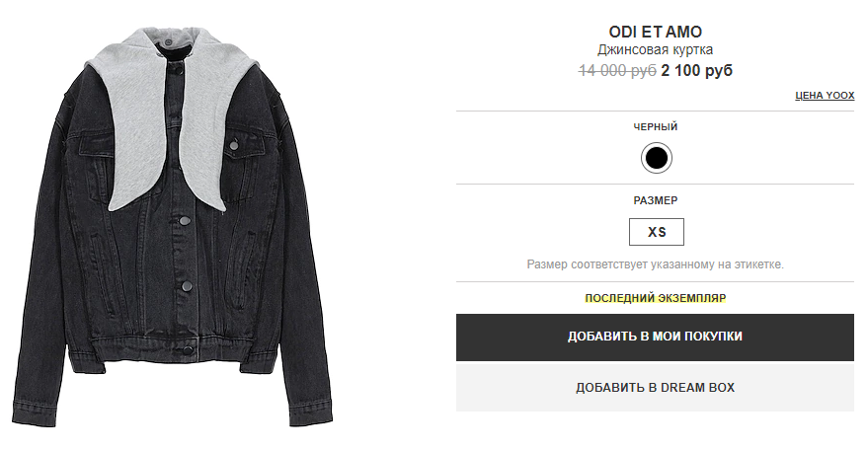Click the size-matches-label note text
This screenshot has width=868, height=451.
coord(655,264)
